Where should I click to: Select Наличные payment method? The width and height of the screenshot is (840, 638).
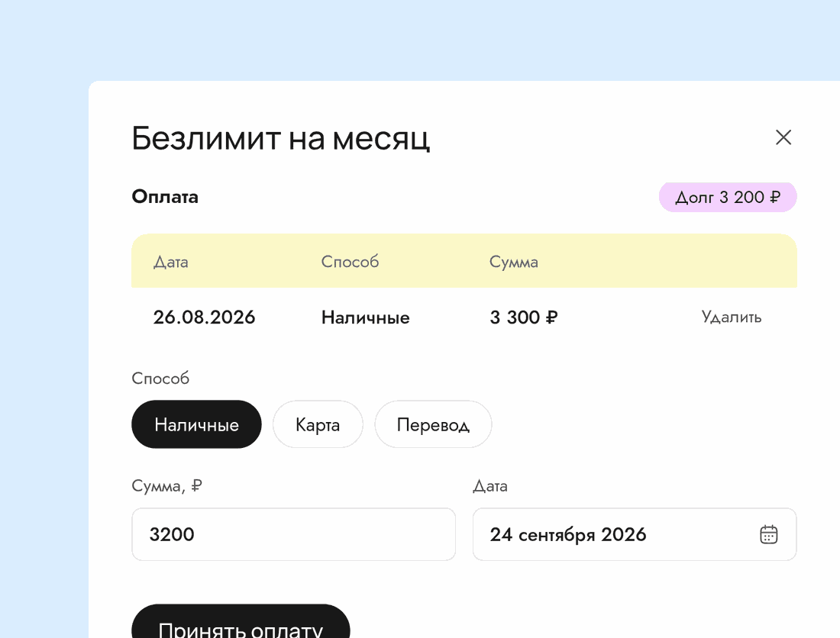[196, 424]
